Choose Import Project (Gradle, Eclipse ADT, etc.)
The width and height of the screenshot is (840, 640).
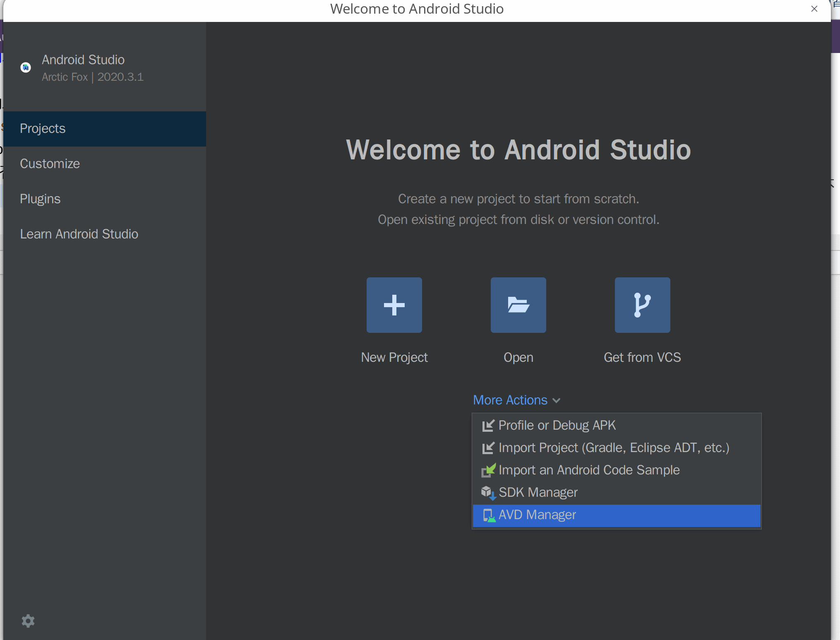coord(617,448)
